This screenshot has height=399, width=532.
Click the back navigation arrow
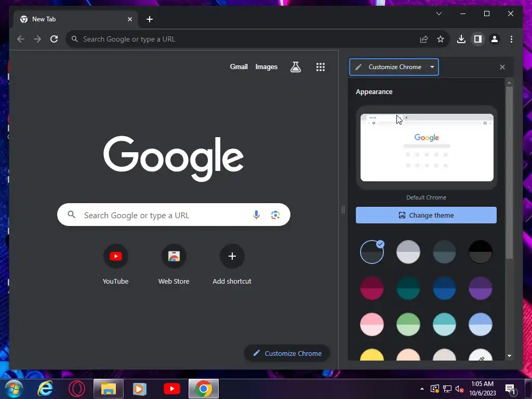click(21, 39)
